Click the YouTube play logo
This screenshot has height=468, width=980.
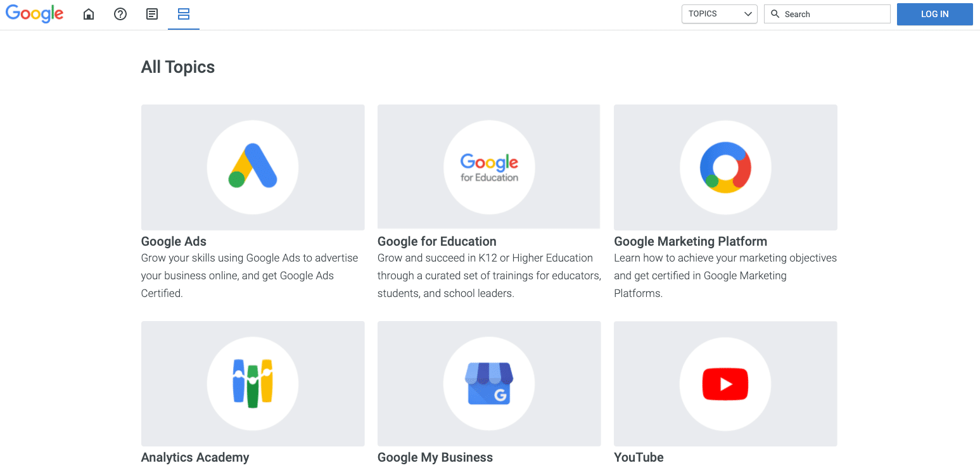tap(725, 384)
